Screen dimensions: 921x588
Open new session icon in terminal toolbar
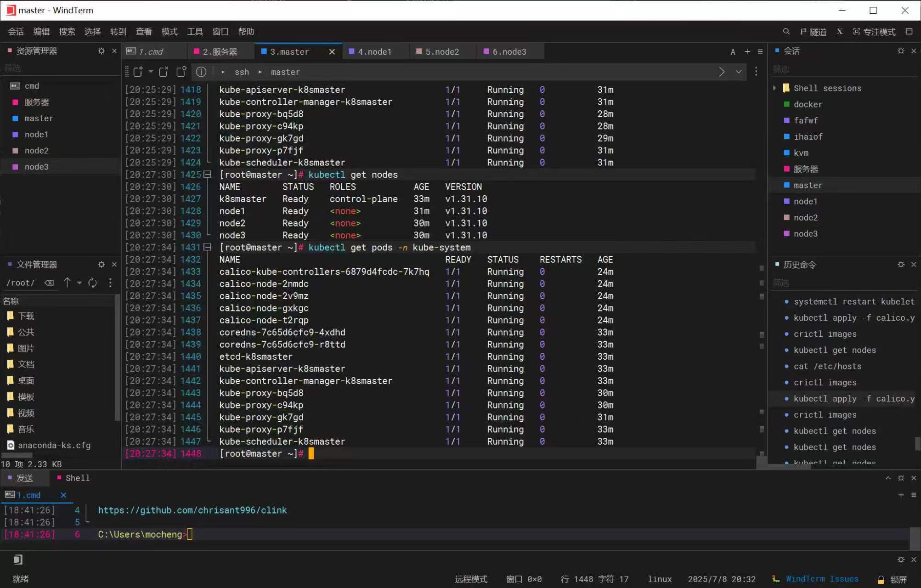coord(138,72)
